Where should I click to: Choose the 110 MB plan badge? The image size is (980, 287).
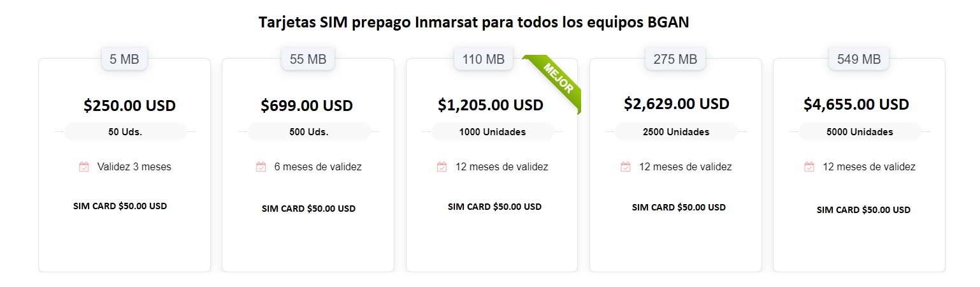[x=483, y=59]
